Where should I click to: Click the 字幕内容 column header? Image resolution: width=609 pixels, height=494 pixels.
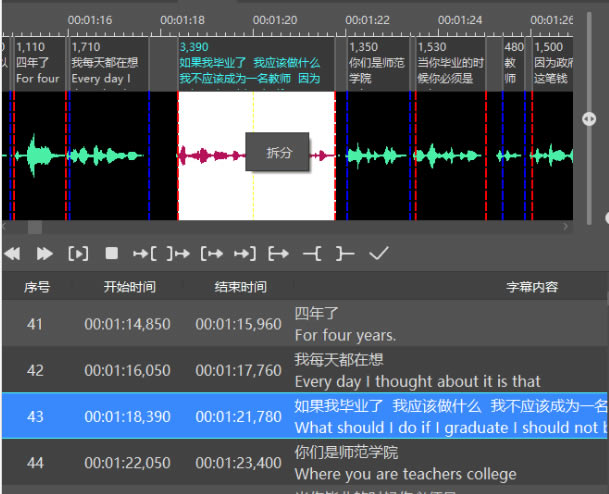coord(532,287)
